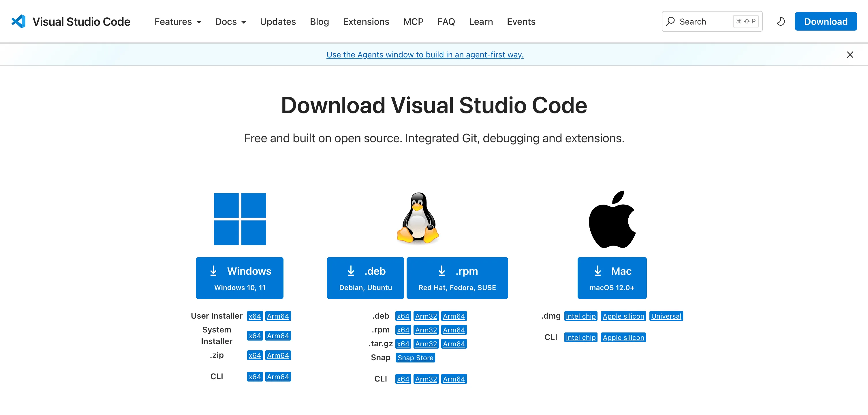Download the Mac macOS 12.0+ build
868x415 pixels.
point(612,278)
